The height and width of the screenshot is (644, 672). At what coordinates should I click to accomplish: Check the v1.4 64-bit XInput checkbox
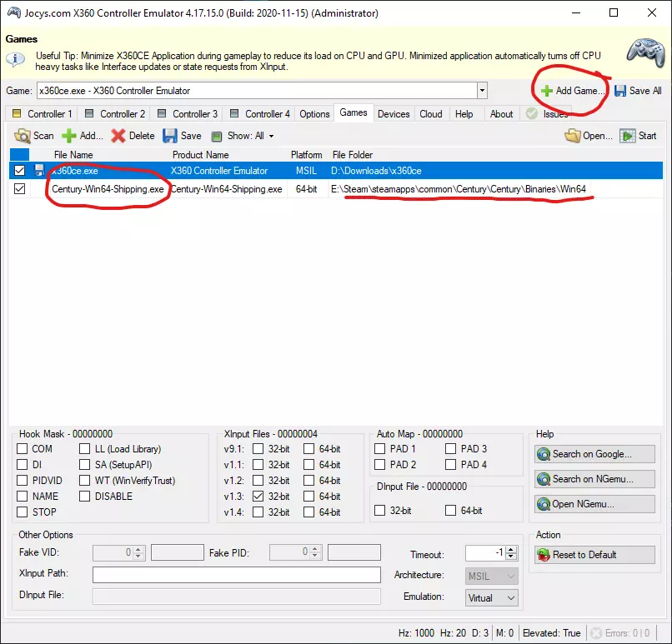(308, 512)
